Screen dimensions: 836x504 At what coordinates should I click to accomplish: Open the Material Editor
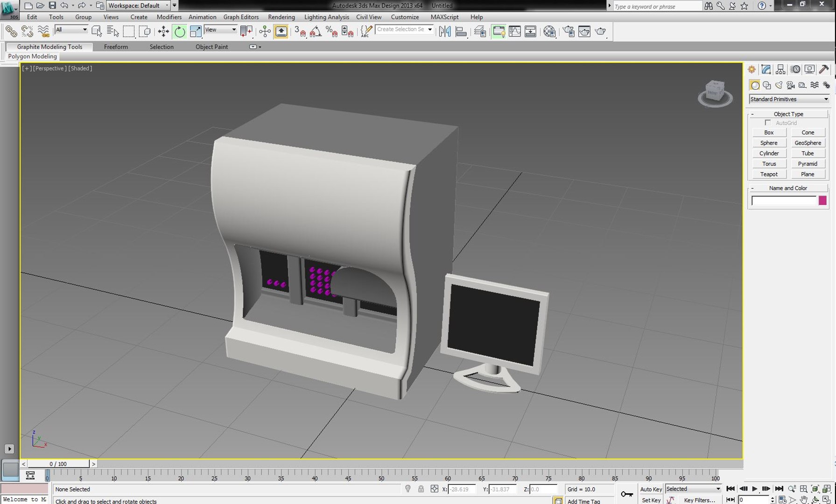[549, 31]
